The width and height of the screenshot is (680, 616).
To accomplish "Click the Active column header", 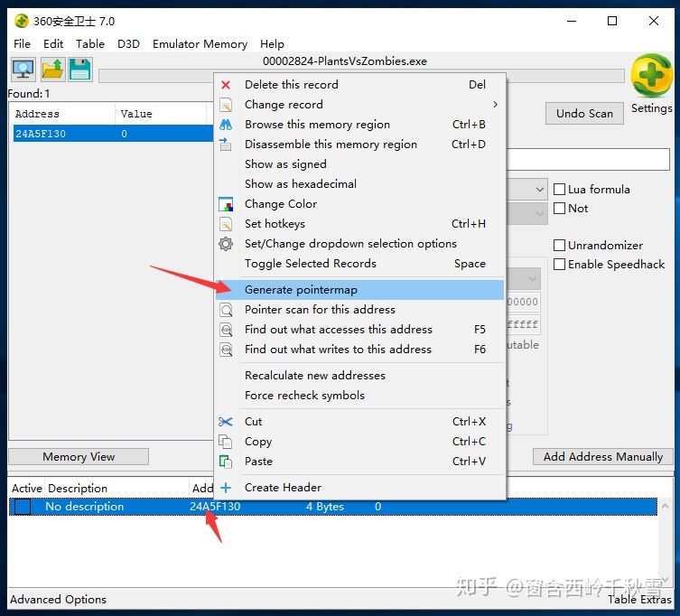I will pos(27,489).
